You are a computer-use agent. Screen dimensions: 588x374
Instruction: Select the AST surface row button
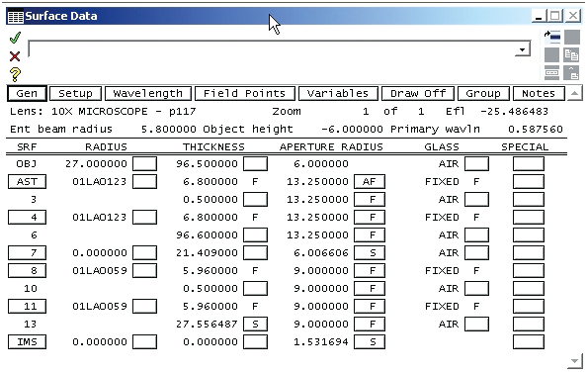coord(27,182)
